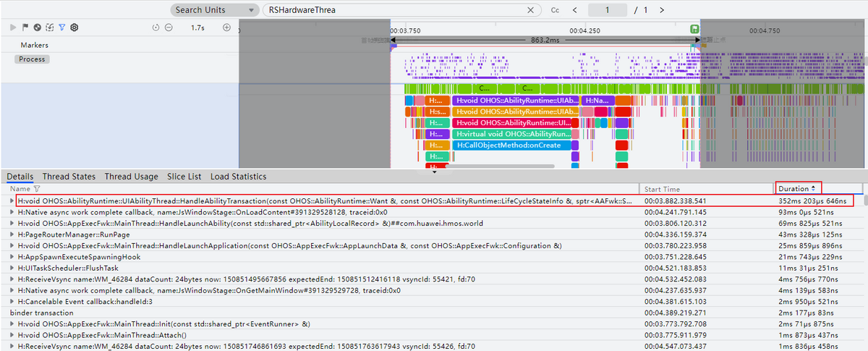Clear the search text with X icon
Screen dimensions: 868x351
click(x=531, y=10)
